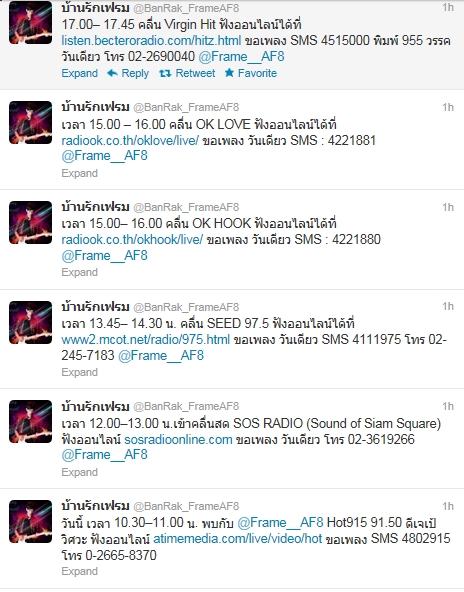464x592 pixels.
Task: Open @BanRak_FrameAF8 handle in SEED tweet
Action: [x=186, y=307]
